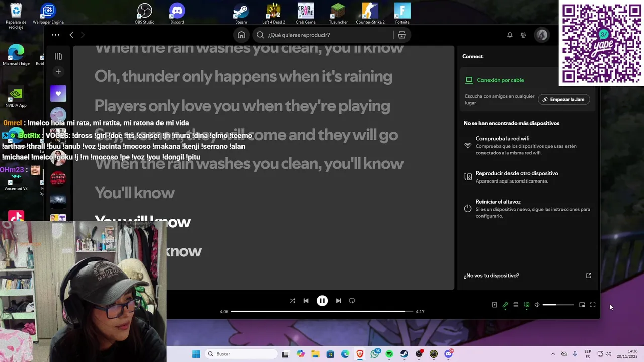This screenshot has height=362, width=644.
Task: Show hidden system tray icons
Action: (x=553, y=354)
